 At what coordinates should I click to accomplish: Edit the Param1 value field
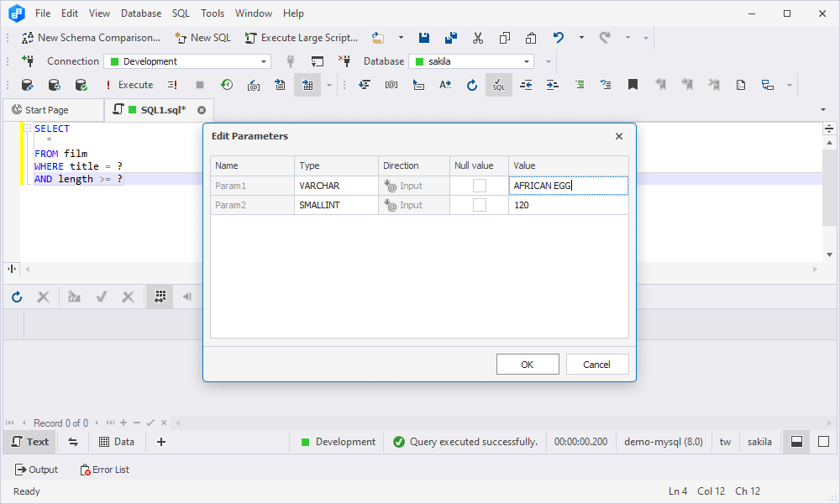(x=569, y=186)
